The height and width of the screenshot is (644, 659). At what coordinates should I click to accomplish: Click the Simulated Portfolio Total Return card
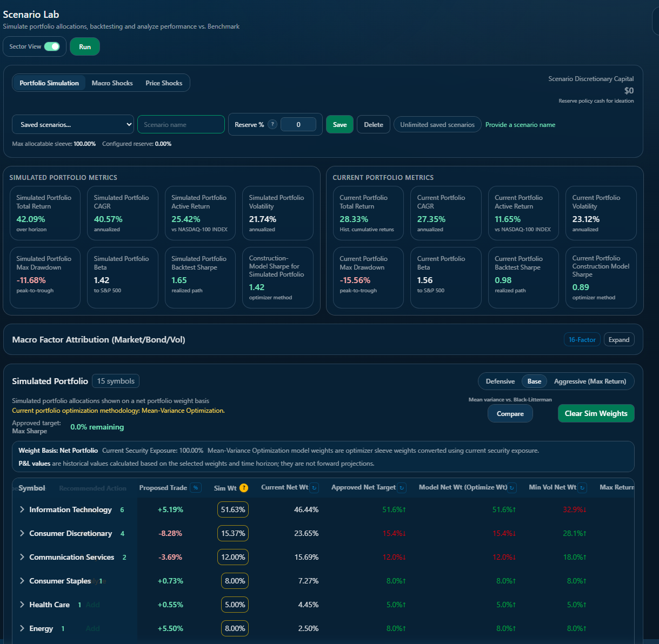pyautogui.click(x=45, y=213)
